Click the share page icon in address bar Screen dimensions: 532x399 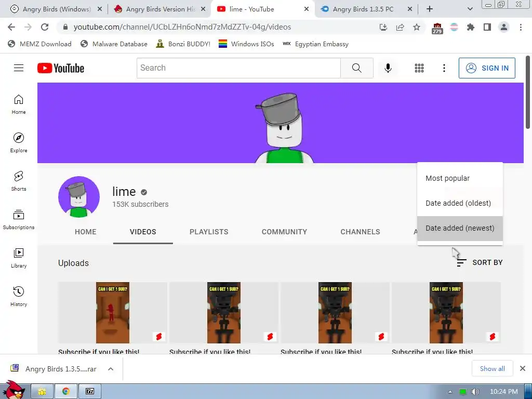click(x=400, y=27)
